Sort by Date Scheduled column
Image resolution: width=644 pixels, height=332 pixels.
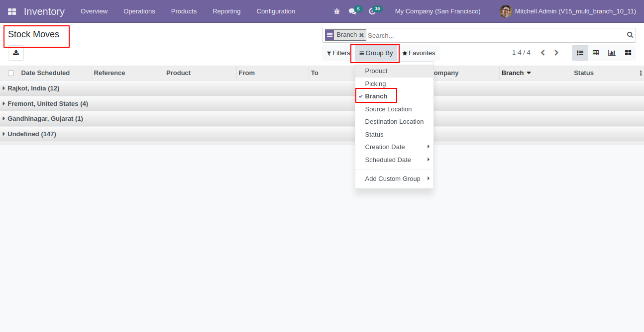(55, 73)
